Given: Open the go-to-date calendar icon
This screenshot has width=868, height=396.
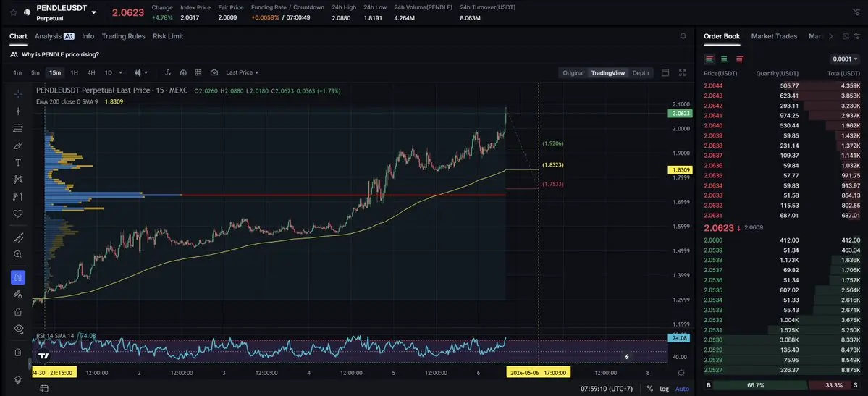Looking at the screenshot, I should point(43,388).
